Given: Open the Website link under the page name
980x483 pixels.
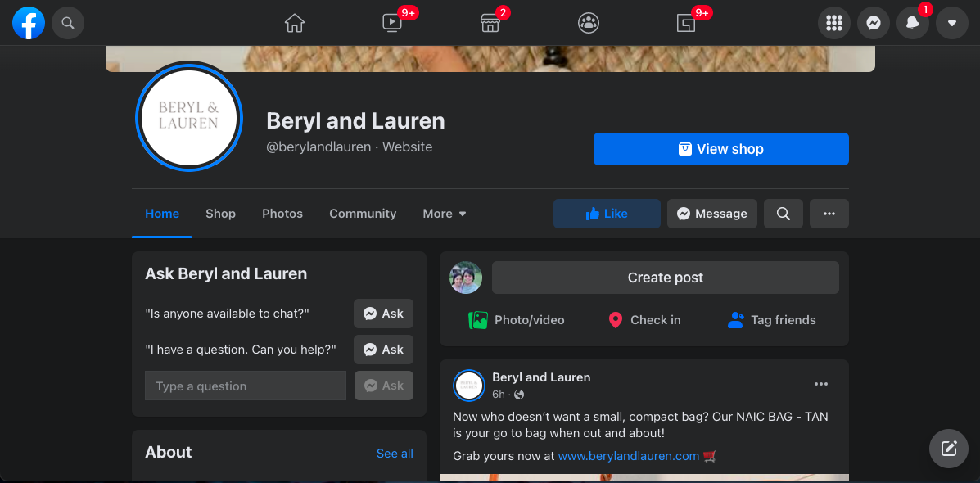Looking at the screenshot, I should pos(408,147).
